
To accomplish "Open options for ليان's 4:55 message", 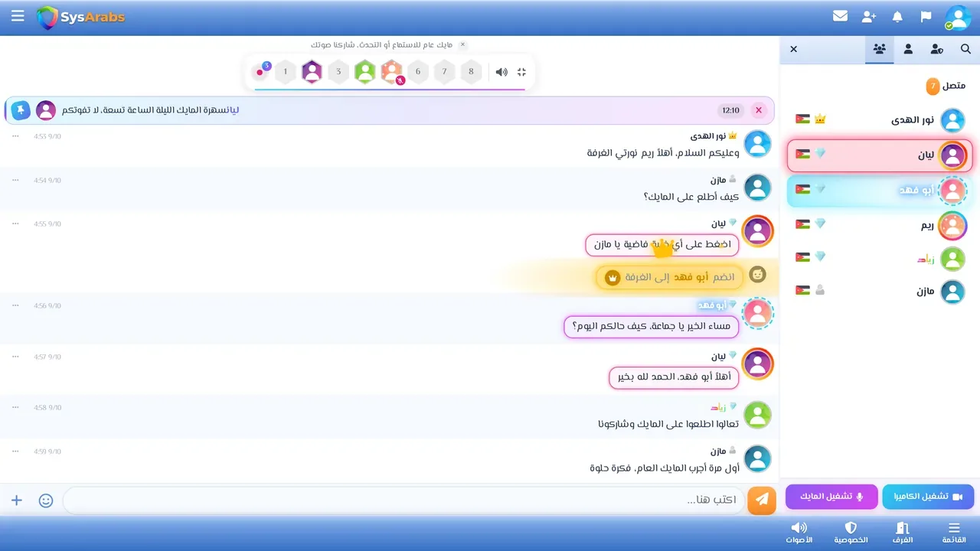I will [15, 223].
